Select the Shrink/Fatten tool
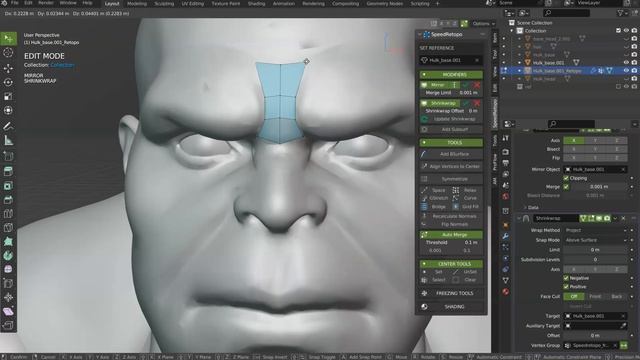This screenshot has height=360, width=640. point(8,297)
